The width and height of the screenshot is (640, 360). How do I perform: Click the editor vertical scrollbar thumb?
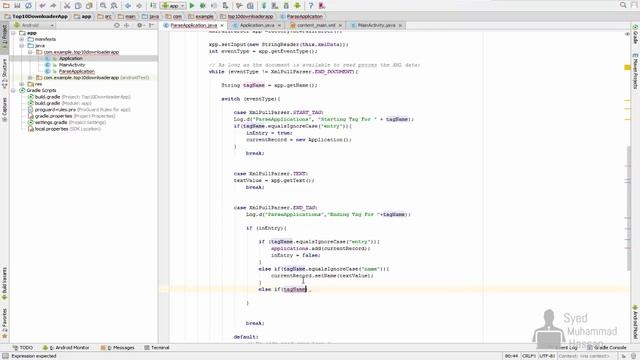628,208
